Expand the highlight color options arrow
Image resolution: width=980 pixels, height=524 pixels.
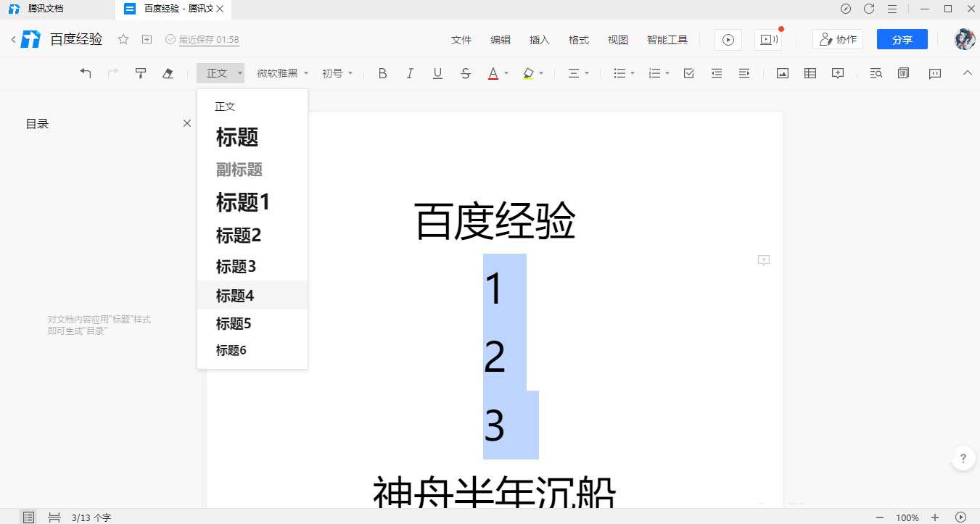[x=541, y=73]
